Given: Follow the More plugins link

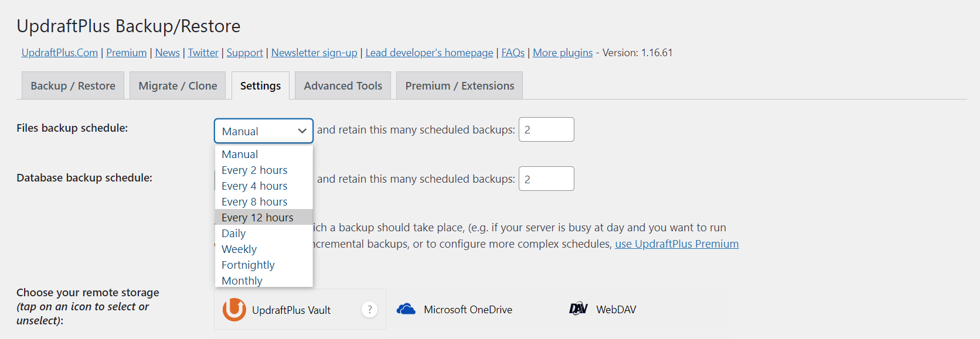Looking at the screenshot, I should click(563, 53).
